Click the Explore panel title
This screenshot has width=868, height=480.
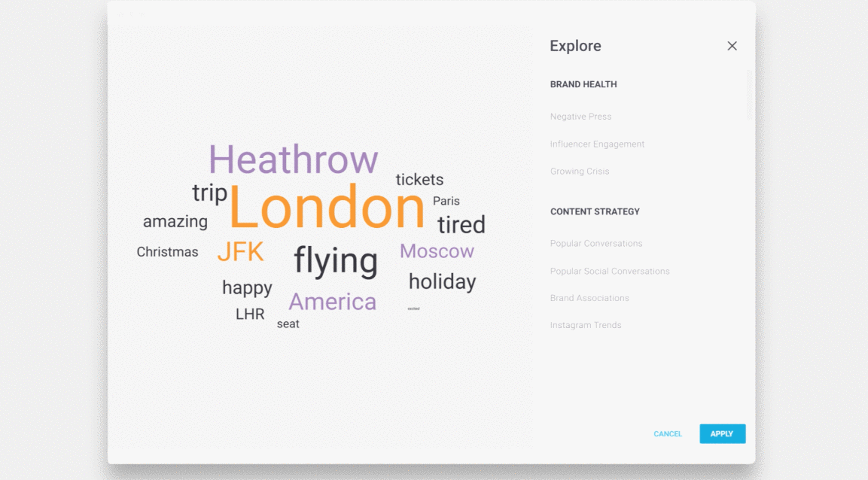pyautogui.click(x=575, y=46)
